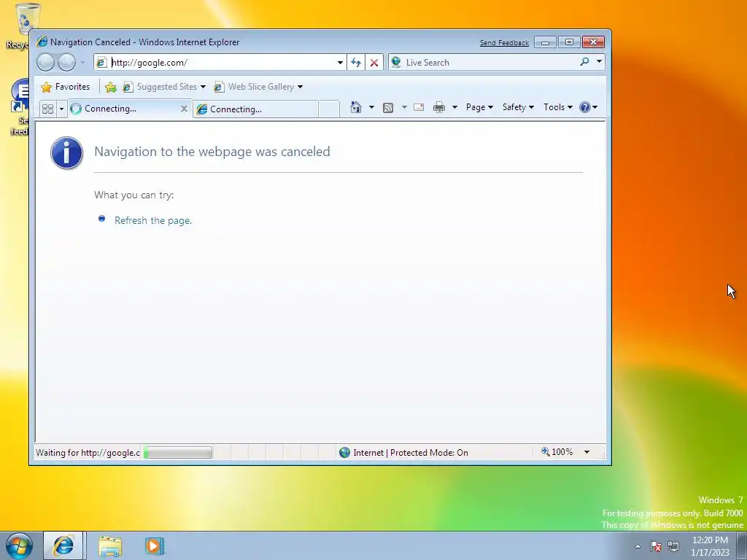The image size is (747, 560).
Task: Click the globe Internet zone icon
Action: 344,452
